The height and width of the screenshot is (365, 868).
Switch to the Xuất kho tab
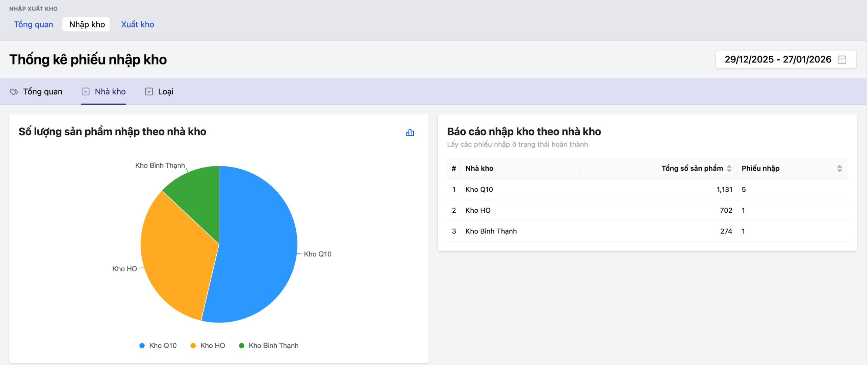(x=137, y=24)
